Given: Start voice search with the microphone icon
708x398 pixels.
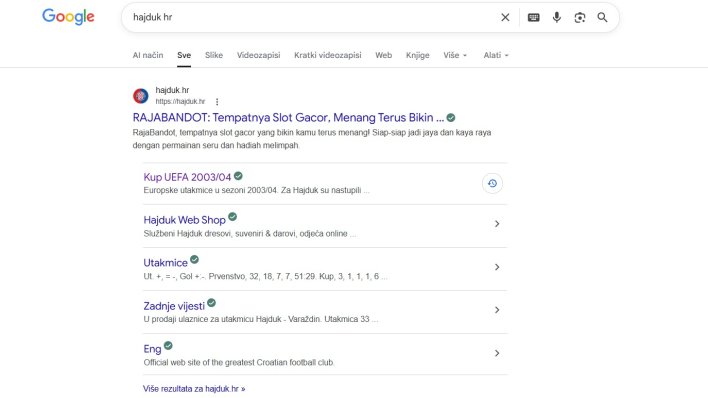Looking at the screenshot, I should (x=557, y=17).
